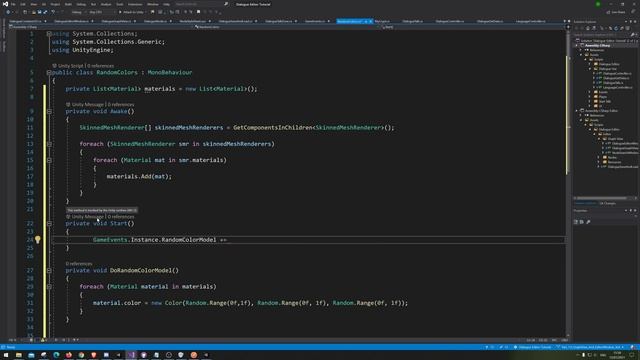Select Assembly-CSharp in Solution Explorer

click(597, 45)
